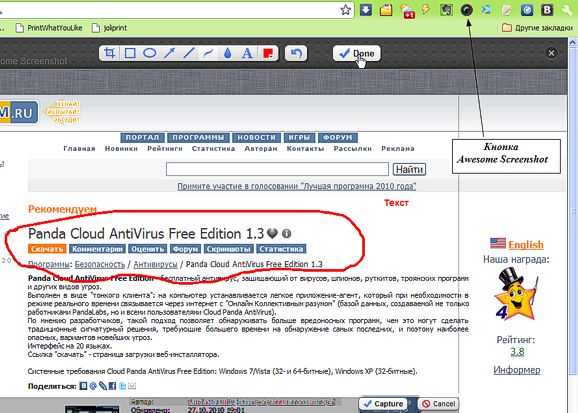Open the weather extension with +1 badge
Image resolution: width=578 pixels, height=413 pixels.
point(407,10)
